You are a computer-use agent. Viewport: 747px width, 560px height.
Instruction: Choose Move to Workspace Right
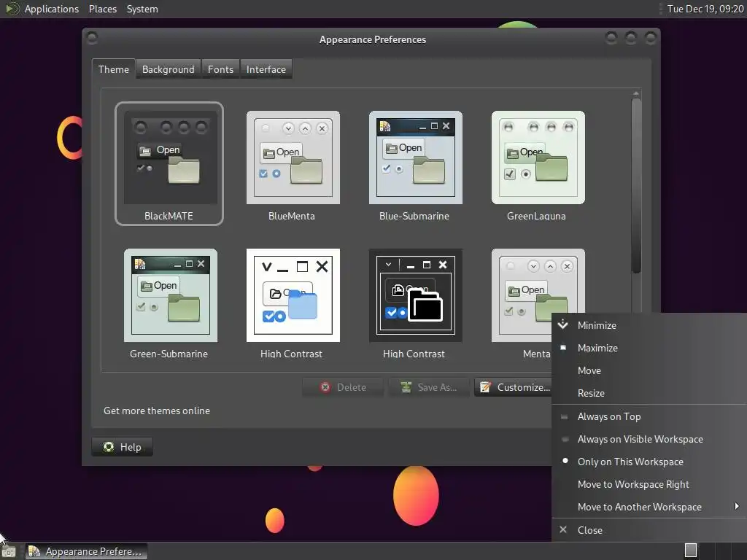point(649,484)
